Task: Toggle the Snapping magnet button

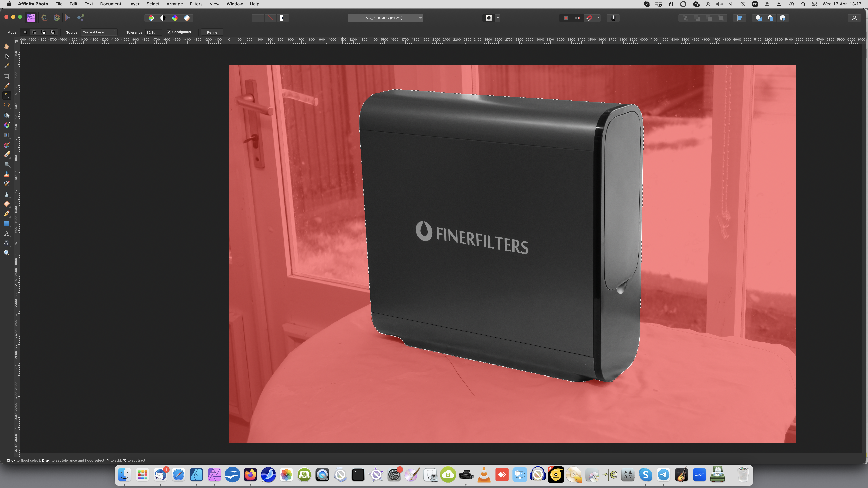Action: 589,18
